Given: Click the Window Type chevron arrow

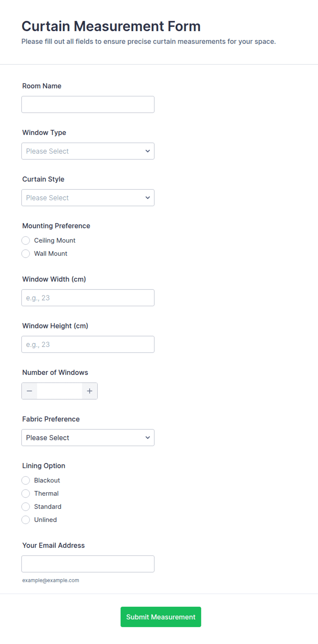Looking at the screenshot, I should (x=148, y=151).
